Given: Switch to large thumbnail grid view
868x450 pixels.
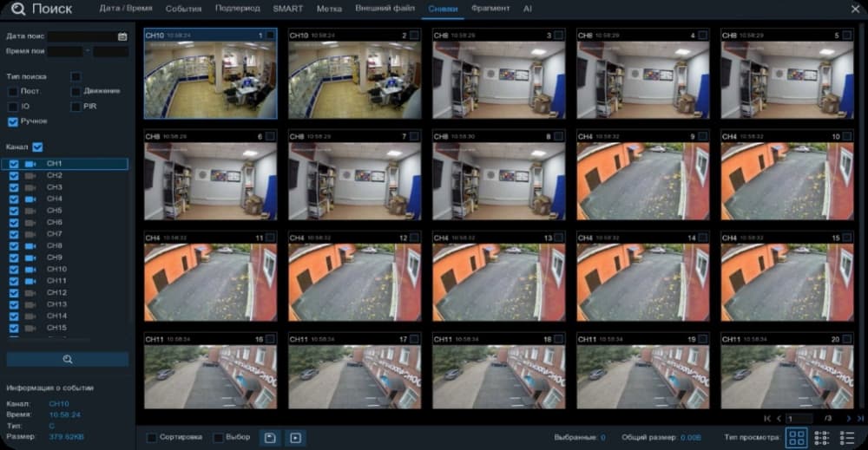Looking at the screenshot, I should click(797, 438).
